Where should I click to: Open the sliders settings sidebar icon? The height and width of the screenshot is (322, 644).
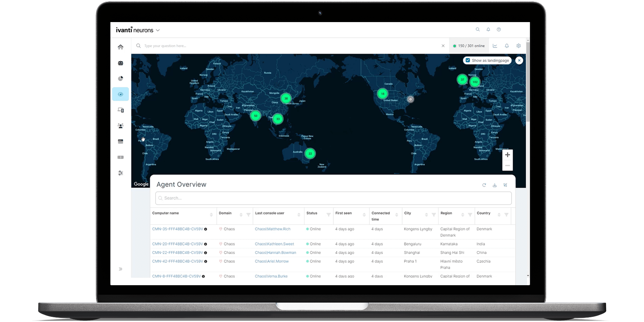pyautogui.click(x=120, y=173)
